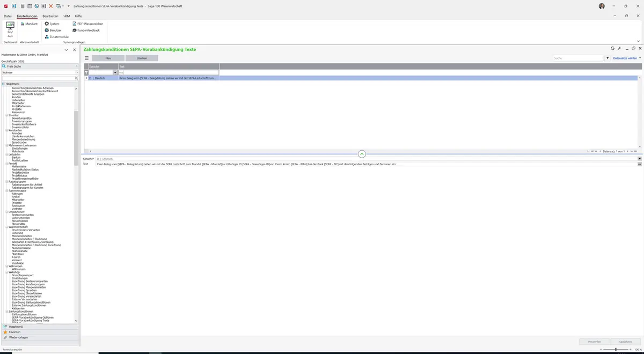
Task: Select SEPA-Vorabankündigung Optionen in the tree
Action: (33, 318)
